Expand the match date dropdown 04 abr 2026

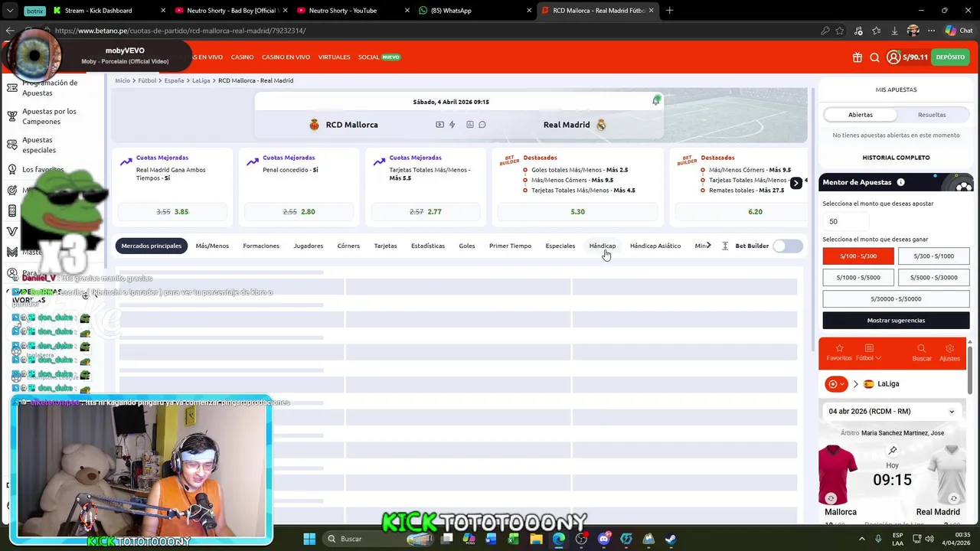click(x=892, y=412)
